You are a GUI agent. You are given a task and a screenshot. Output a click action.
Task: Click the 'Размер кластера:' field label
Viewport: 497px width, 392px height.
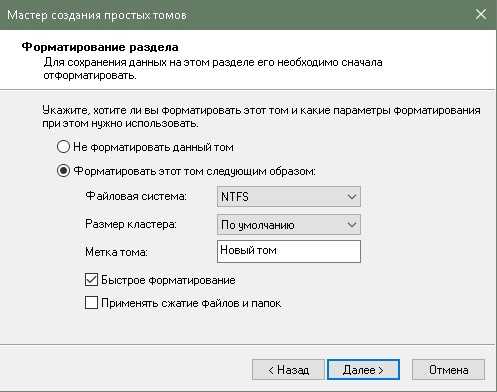[x=131, y=224]
